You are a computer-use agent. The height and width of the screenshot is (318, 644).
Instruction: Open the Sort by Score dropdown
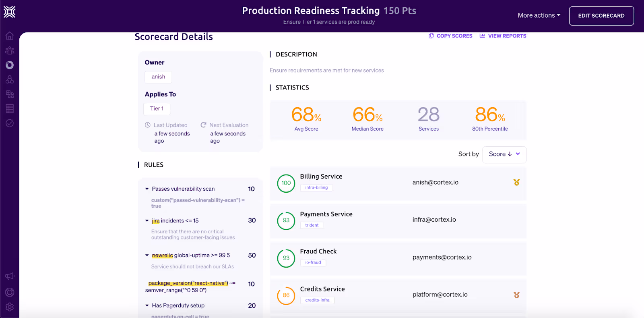pyautogui.click(x=504, y=154)
